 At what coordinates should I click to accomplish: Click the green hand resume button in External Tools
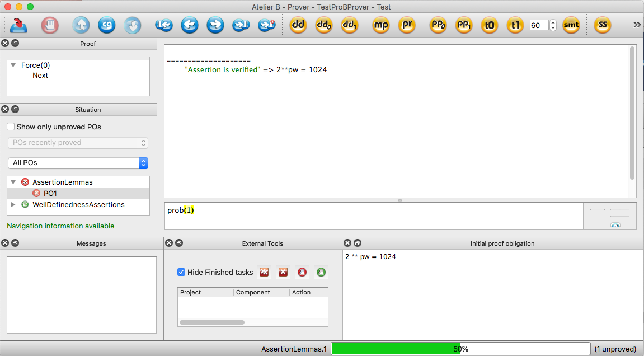pyautogui.click(x=321, y=272)
